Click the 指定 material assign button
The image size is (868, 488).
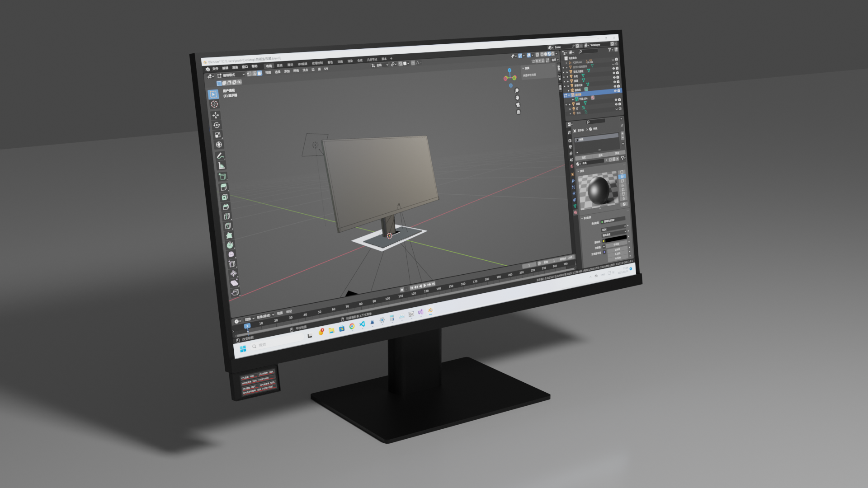[x=584, y=158]
